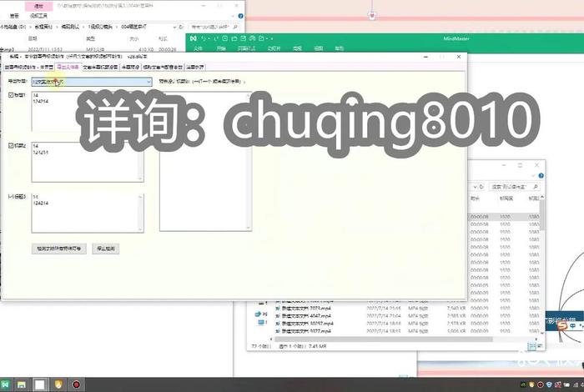
Task: Open the 帮助 ribbon tab in MindMaster
Action: click(x=339, y=48)
